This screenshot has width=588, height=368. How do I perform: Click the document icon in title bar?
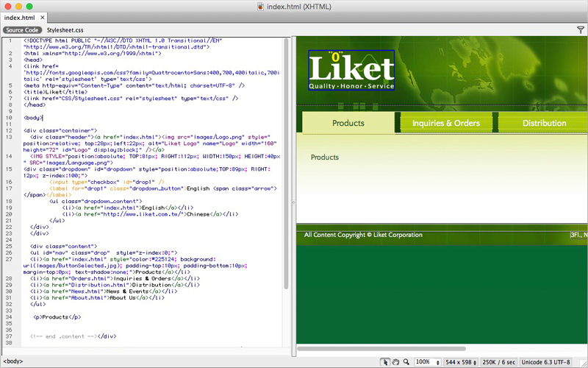[262, 6]
